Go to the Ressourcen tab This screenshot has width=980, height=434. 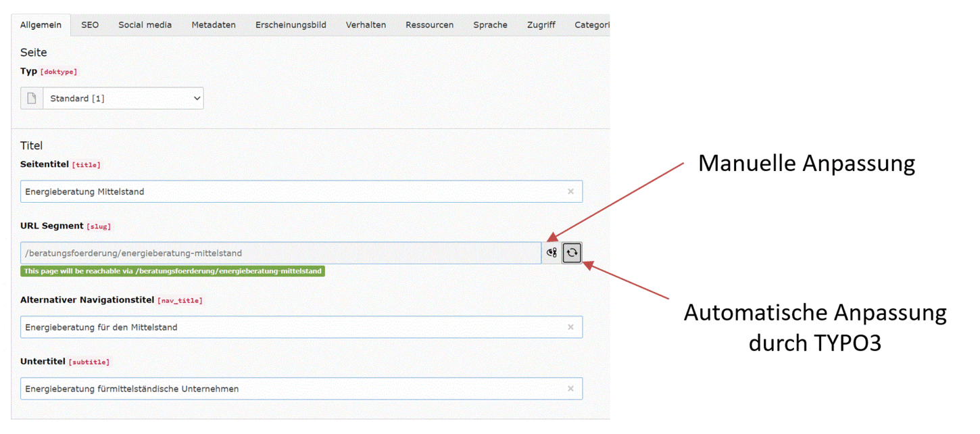(429, 24)
